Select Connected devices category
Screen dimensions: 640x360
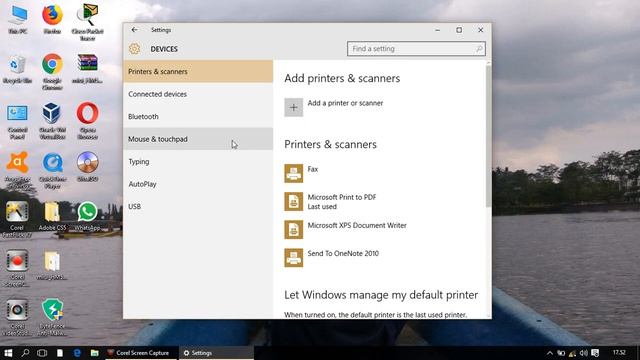198,94
